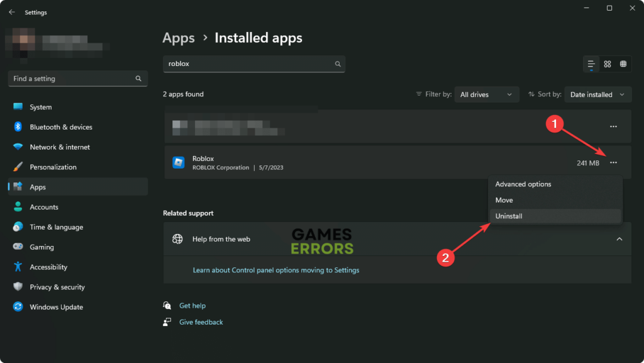644x363 pixels.
Task: Select Uninstall from the context menu
Action: [509, 216]
